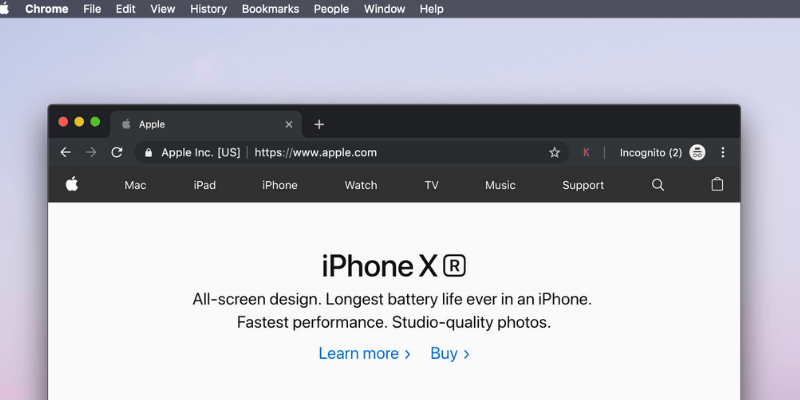The width and height of the screenshot is (800, 400).
Task: Open the Chrome three-dot menu
Action: 722,153
